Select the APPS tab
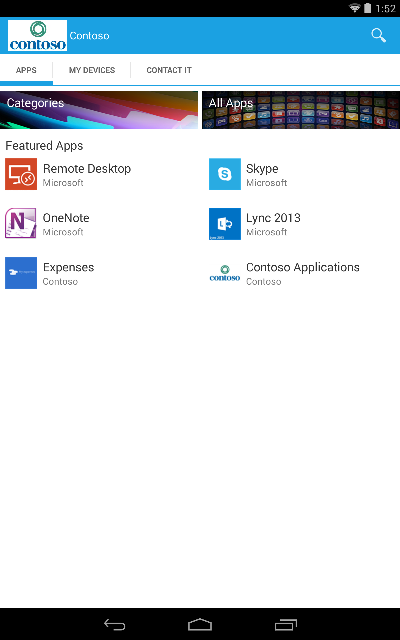 [26, 70]
